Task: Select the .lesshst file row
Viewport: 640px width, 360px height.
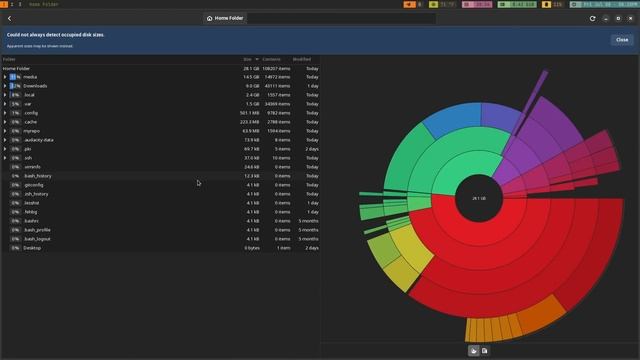Action: tap(160, 202)
